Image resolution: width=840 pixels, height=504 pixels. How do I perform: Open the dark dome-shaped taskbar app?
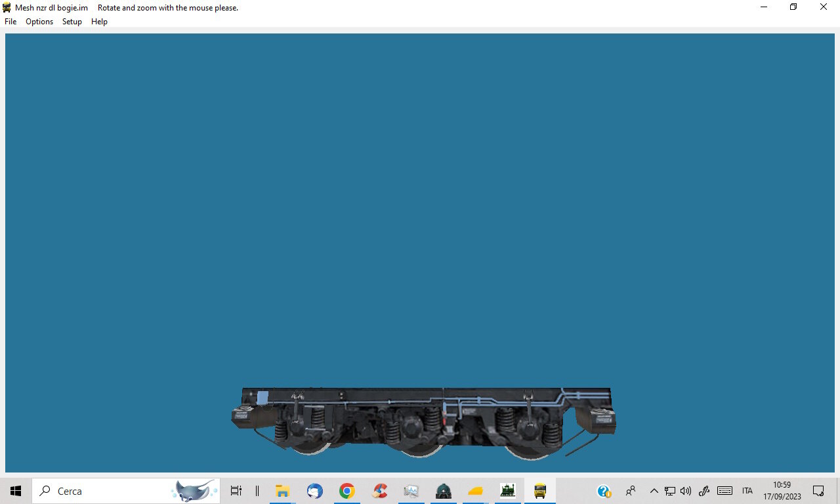(x=444, y=491)
